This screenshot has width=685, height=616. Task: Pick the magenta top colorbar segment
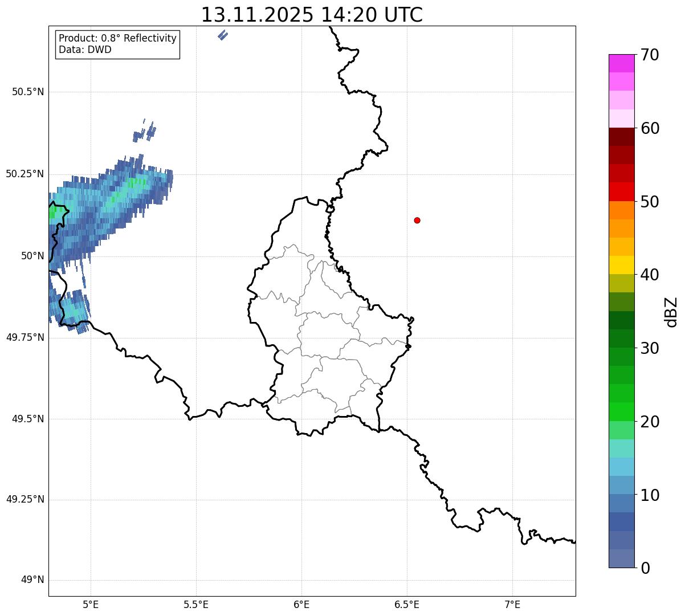621,63
